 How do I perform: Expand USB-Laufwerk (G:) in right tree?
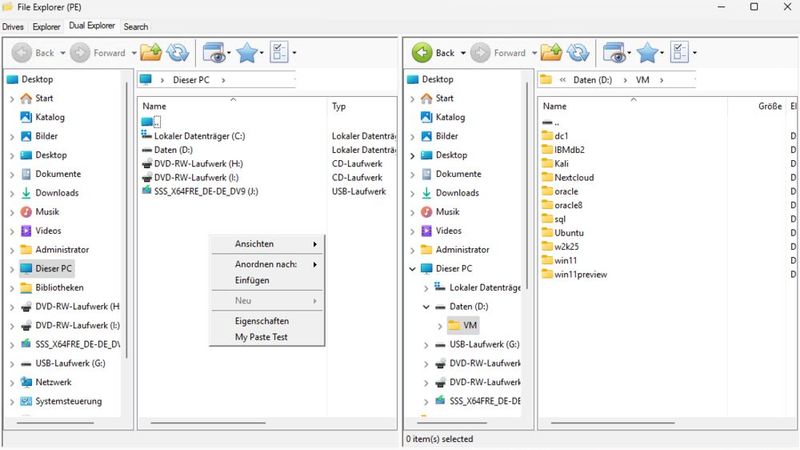(x=426, y=345)
